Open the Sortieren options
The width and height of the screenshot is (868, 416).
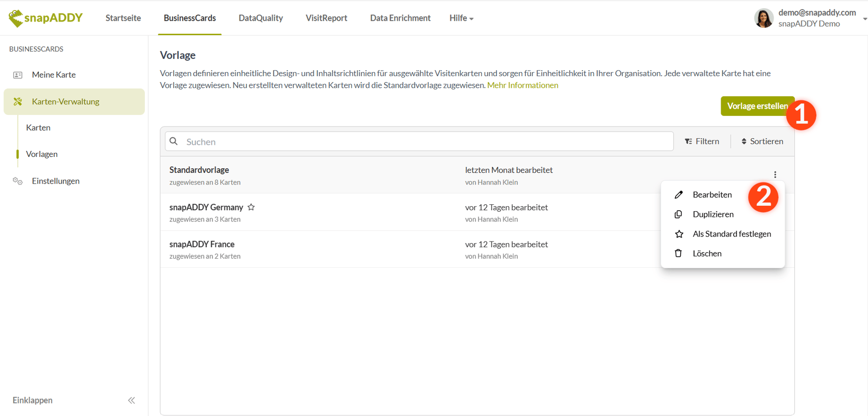pos(762,142)
